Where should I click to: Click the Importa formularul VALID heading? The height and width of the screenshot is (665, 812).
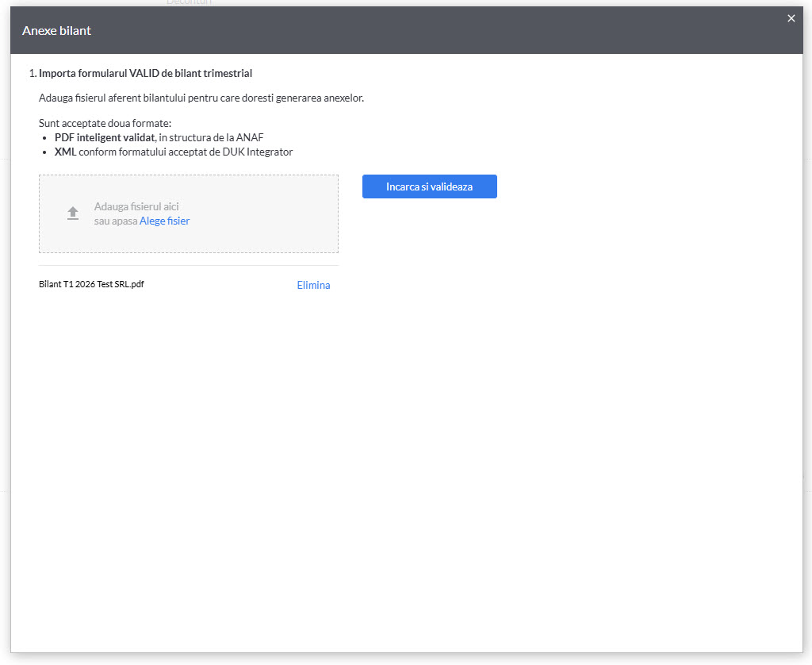[x=146, y=73]
